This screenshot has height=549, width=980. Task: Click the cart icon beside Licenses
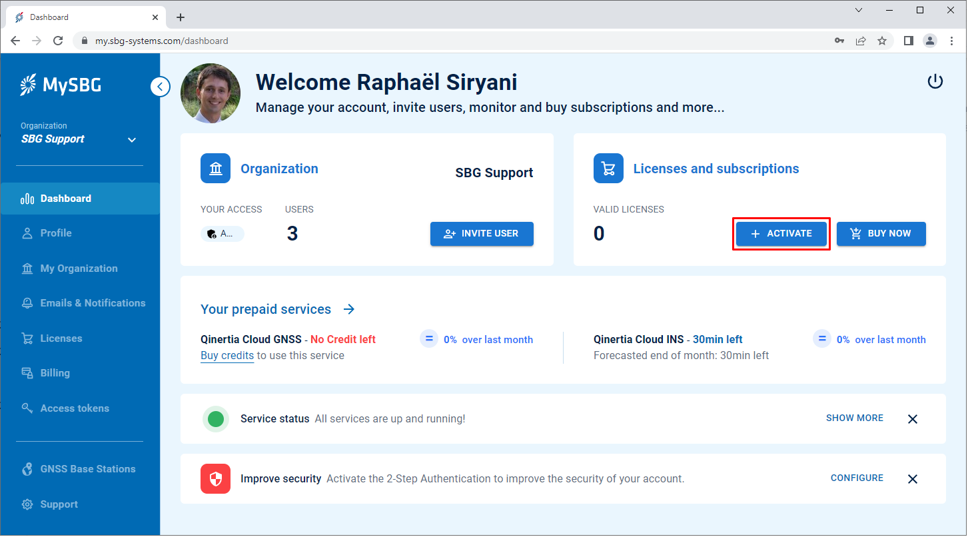27,338
